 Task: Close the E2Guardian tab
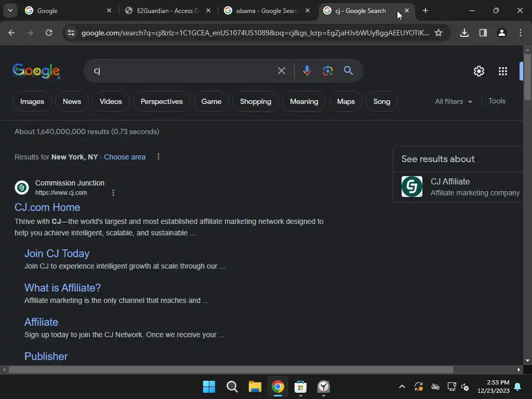tap(208, 10)
